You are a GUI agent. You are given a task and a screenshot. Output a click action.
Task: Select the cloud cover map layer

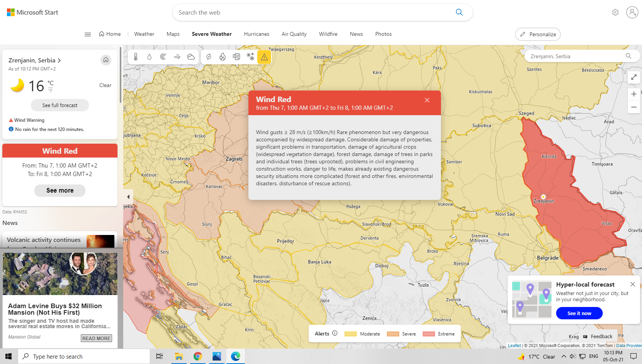point(191,57)
